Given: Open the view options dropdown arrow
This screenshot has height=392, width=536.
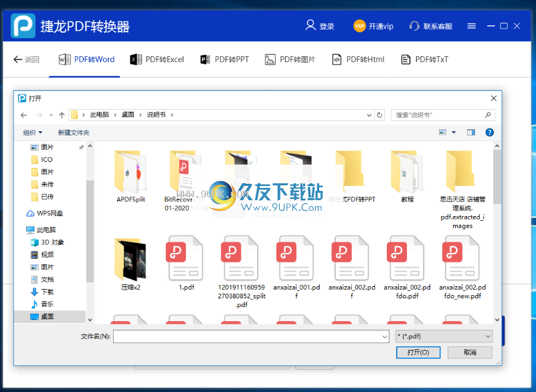Looking at the screenshot, I should coord(454,132).
